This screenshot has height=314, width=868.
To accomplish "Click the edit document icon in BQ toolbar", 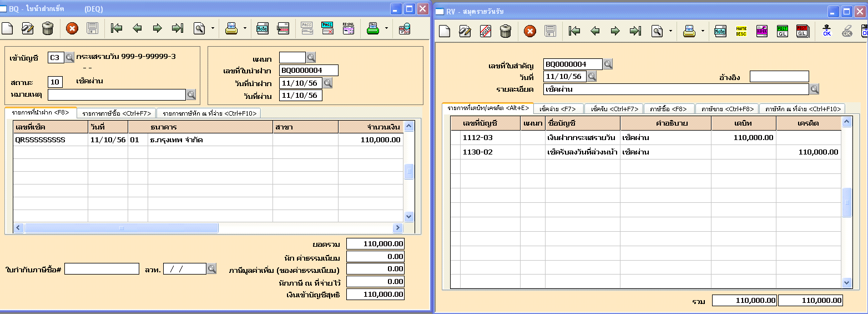I will click(28, 28).
